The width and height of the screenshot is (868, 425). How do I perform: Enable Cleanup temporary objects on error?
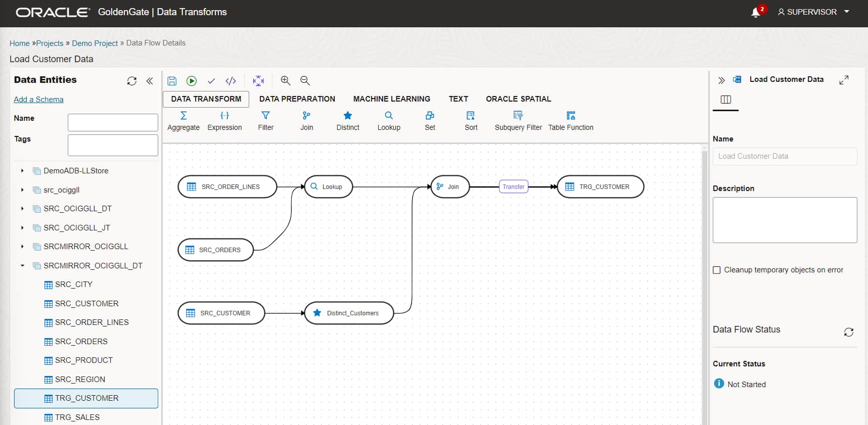tap(717, 270)
